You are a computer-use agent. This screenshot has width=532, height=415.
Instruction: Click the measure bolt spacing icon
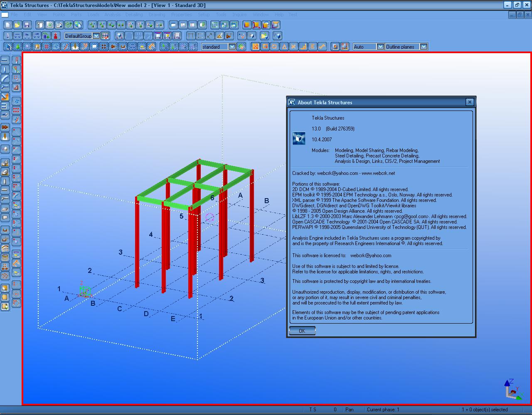tap(229, 36)
